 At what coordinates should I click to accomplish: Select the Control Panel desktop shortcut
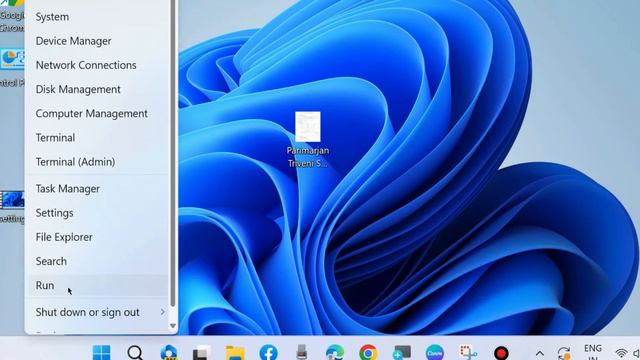click(12, 68)
